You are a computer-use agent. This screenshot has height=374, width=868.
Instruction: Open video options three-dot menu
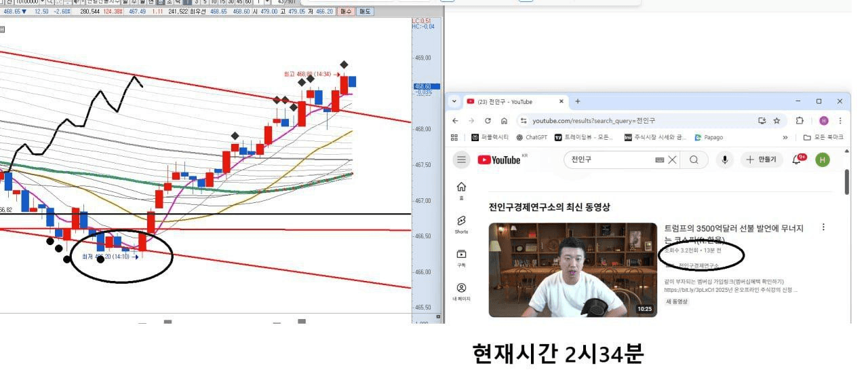(824, 227)
